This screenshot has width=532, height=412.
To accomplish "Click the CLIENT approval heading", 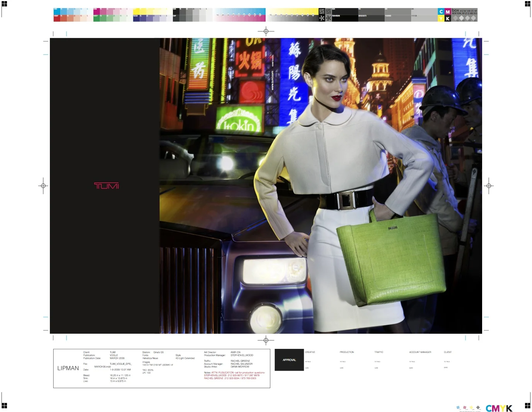I will [448, 352].
